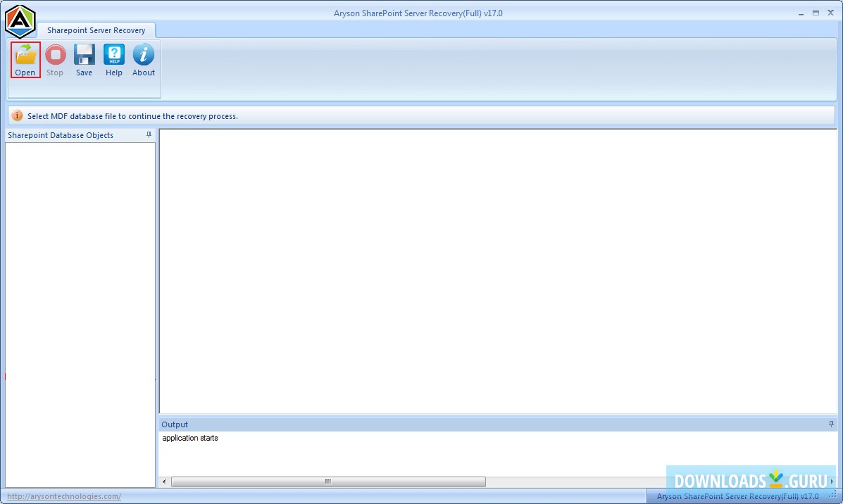Click the info icon in the message bar
Screen dimensions: 843x504
15,115
